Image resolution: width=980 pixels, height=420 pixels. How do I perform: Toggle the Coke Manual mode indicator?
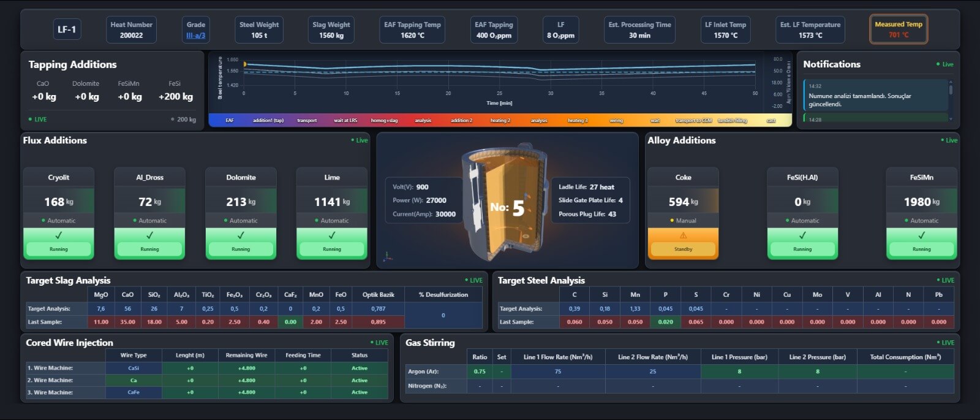(683, 221)
